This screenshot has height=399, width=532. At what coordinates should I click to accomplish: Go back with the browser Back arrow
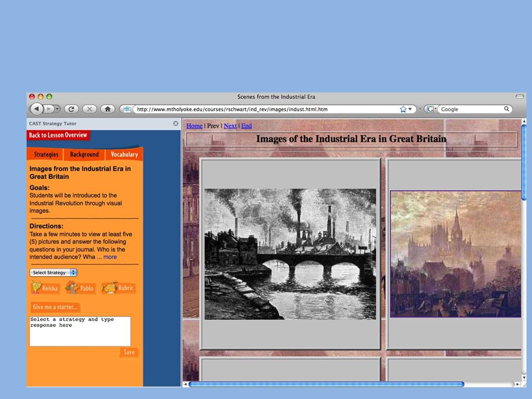(37, 109)
